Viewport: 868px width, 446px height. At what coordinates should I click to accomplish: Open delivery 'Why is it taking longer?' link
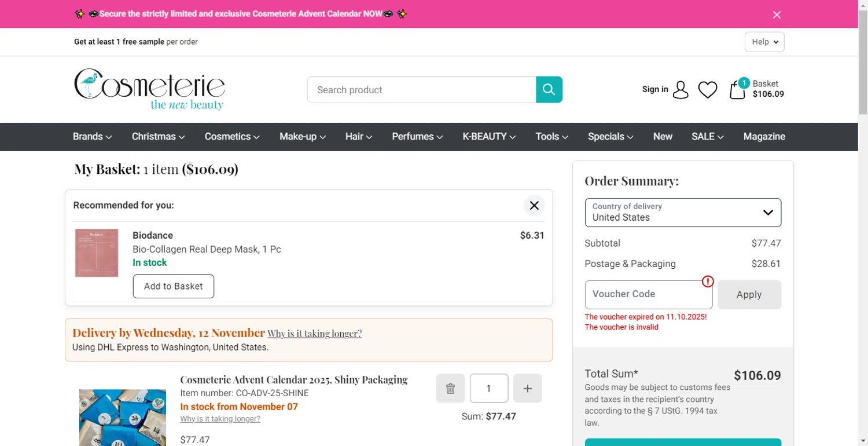click(x=314, y=334)
